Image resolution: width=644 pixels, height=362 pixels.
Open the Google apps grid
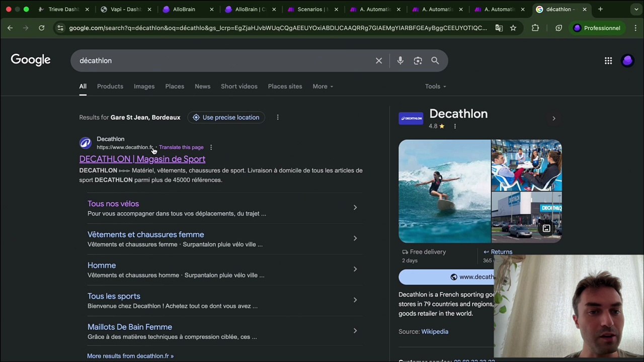click(x=608, y=61)
